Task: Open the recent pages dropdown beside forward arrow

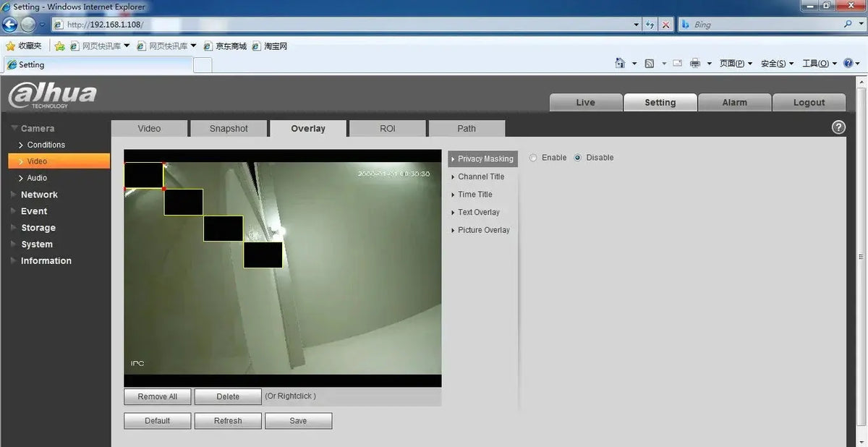Action: point(42,25)
